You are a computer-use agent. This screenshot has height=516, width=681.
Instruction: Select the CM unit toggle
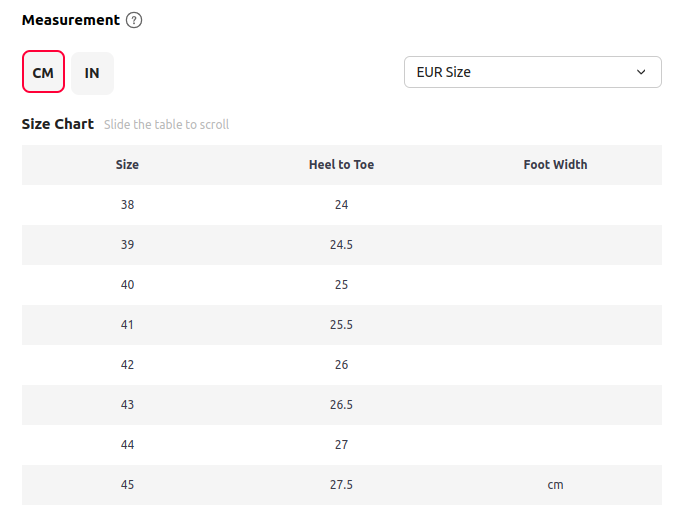(43, 72)
